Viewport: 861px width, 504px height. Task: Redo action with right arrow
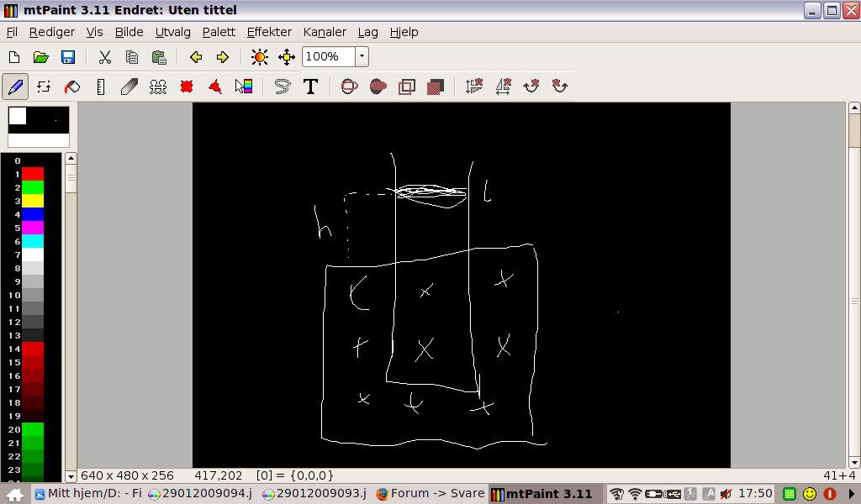pos(222,57)
